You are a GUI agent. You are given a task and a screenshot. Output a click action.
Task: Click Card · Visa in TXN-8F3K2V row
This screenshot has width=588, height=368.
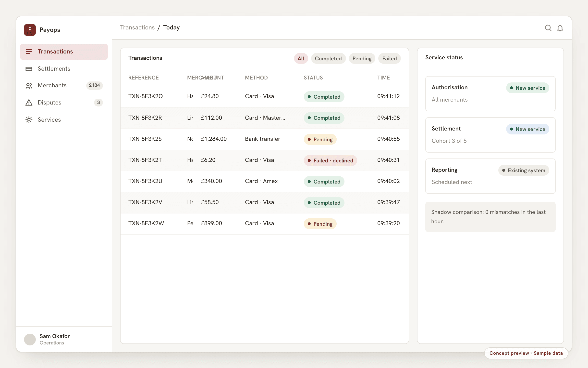[259, 202]
